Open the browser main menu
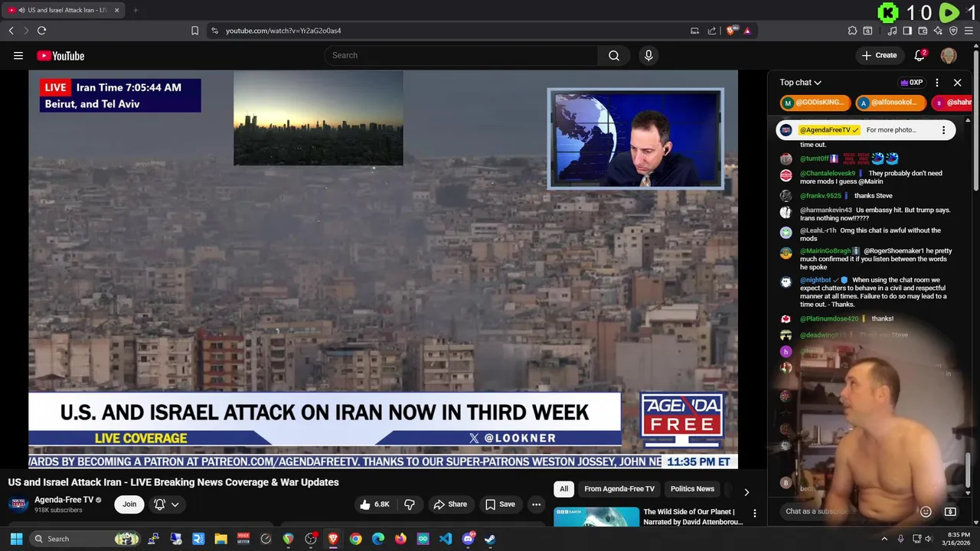 (x=969, y=31)
